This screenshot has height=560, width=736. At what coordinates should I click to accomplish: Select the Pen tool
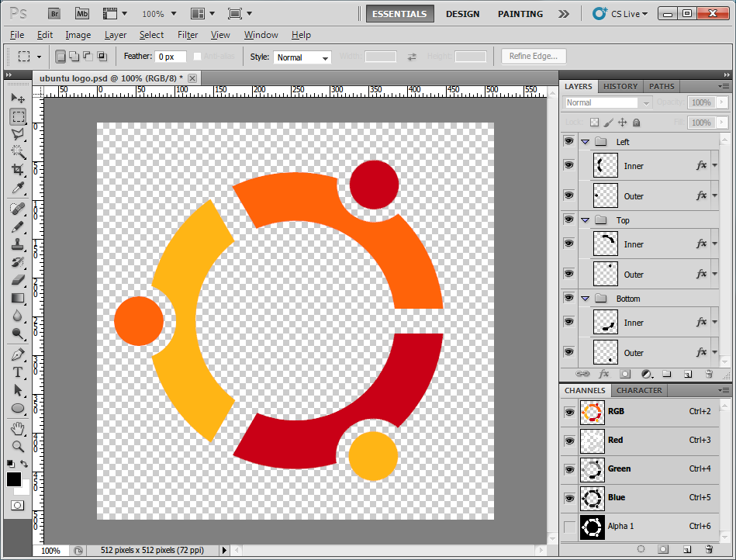[18, 353]
